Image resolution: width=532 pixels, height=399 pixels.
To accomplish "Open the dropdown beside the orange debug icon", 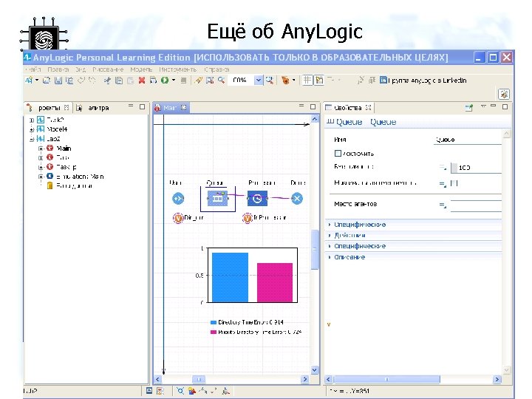I will coord(294,81).
